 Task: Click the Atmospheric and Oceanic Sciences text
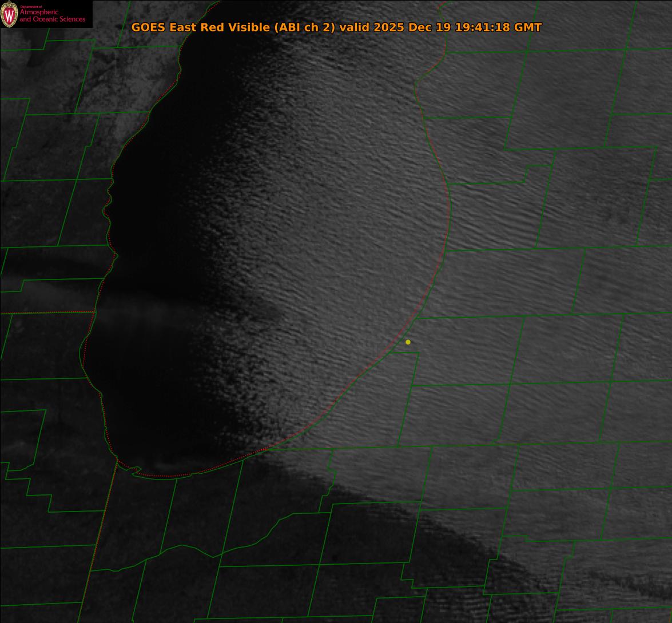52,16
